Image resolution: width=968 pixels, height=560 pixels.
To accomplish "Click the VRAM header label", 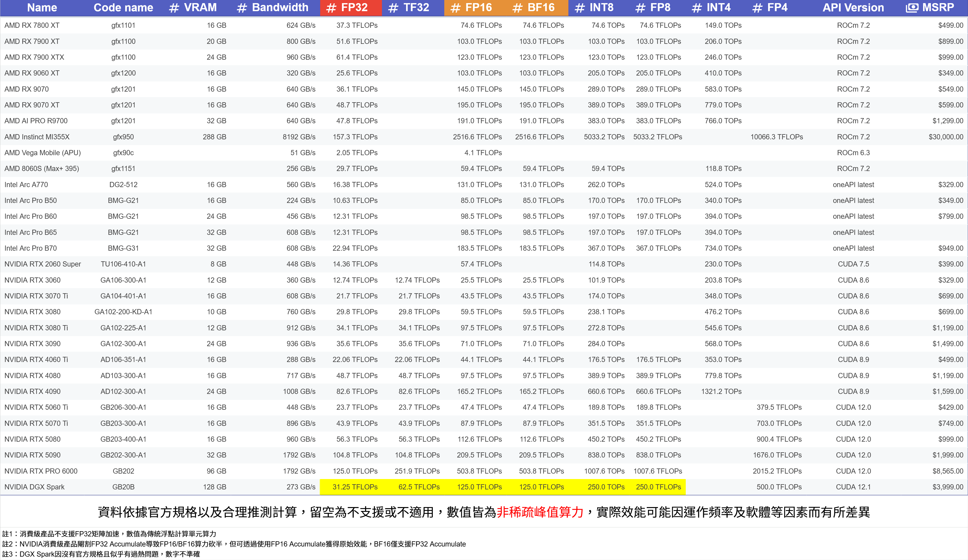I will point(200,8).
